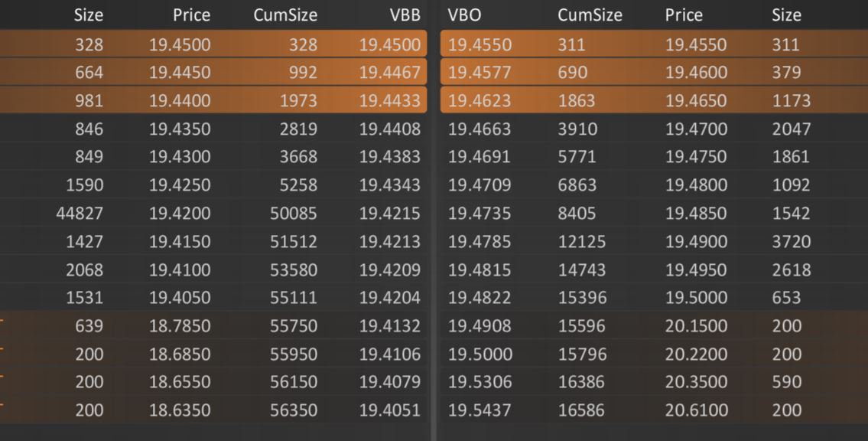Select the ask size cell showing 311
The height and width of the screenshot is (441, 868).
tap(785, 44)
